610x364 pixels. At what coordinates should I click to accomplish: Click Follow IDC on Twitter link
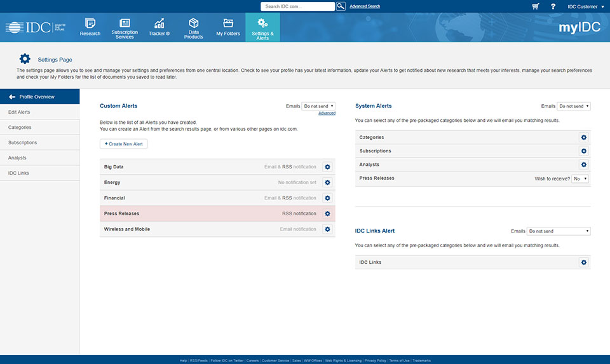(227, 360)
